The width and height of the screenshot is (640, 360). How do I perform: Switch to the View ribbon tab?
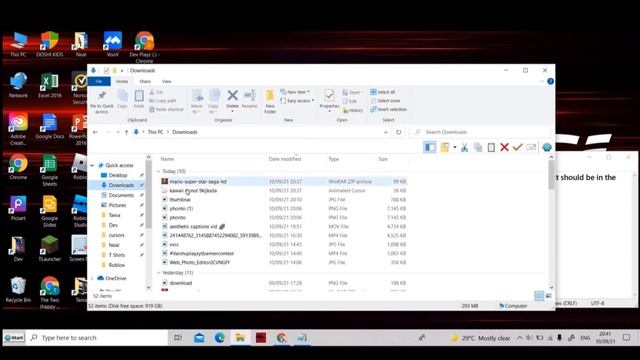(x=167, y=82)
